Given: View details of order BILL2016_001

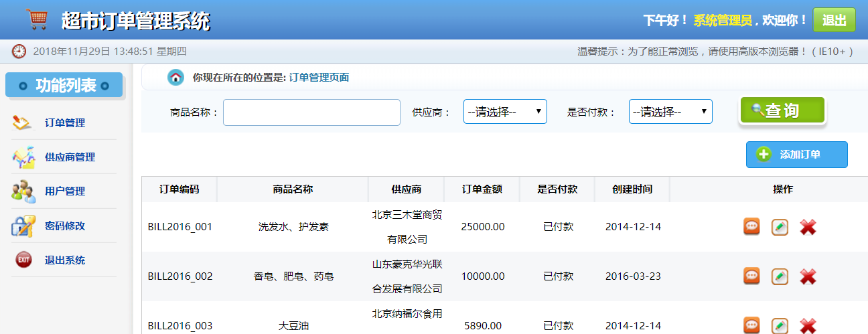Looking at the screenshot, I should [x=751, y=226].
